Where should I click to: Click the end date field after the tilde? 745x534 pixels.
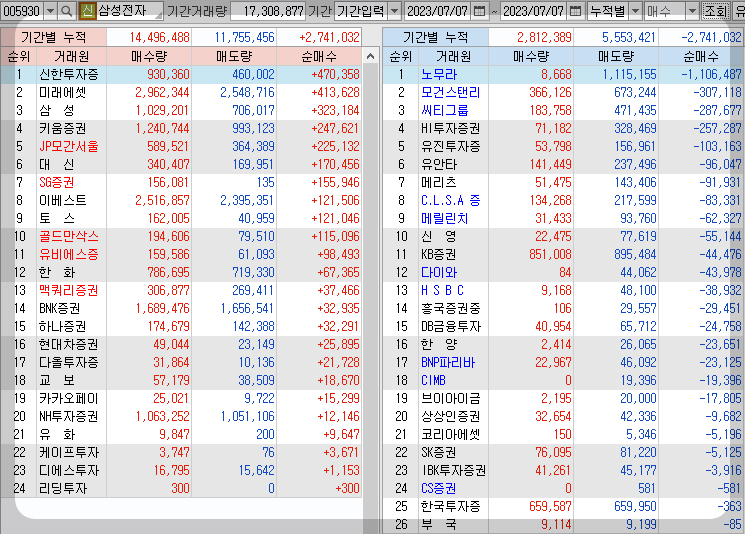pos(534,10)
